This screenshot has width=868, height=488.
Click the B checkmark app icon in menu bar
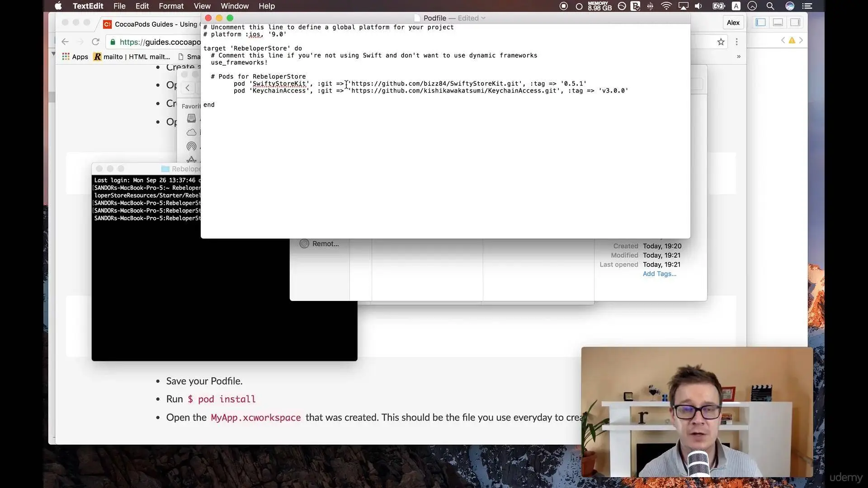coord(635,6)
